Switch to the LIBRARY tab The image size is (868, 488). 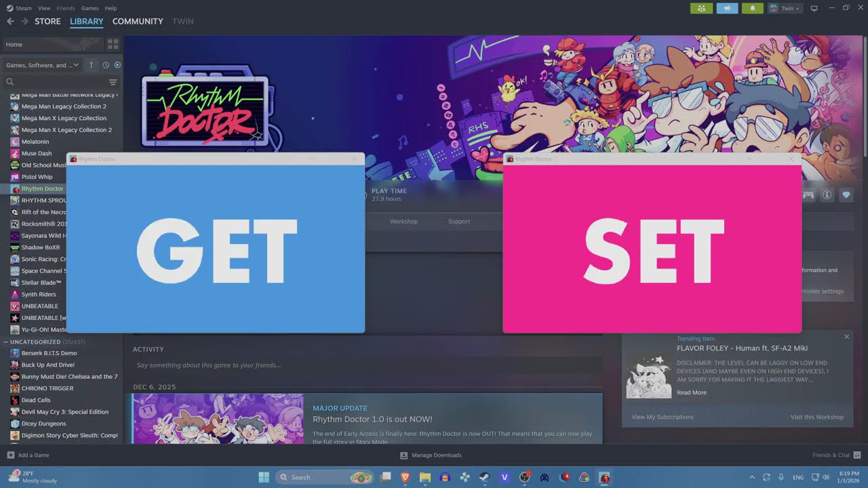[87, 22]
